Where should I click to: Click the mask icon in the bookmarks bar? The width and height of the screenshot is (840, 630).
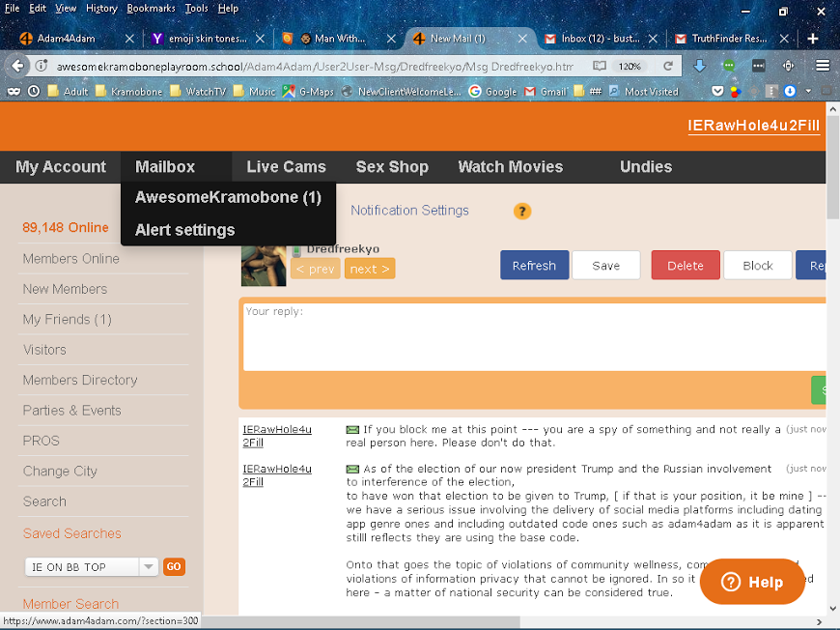(x=14, y=92)
